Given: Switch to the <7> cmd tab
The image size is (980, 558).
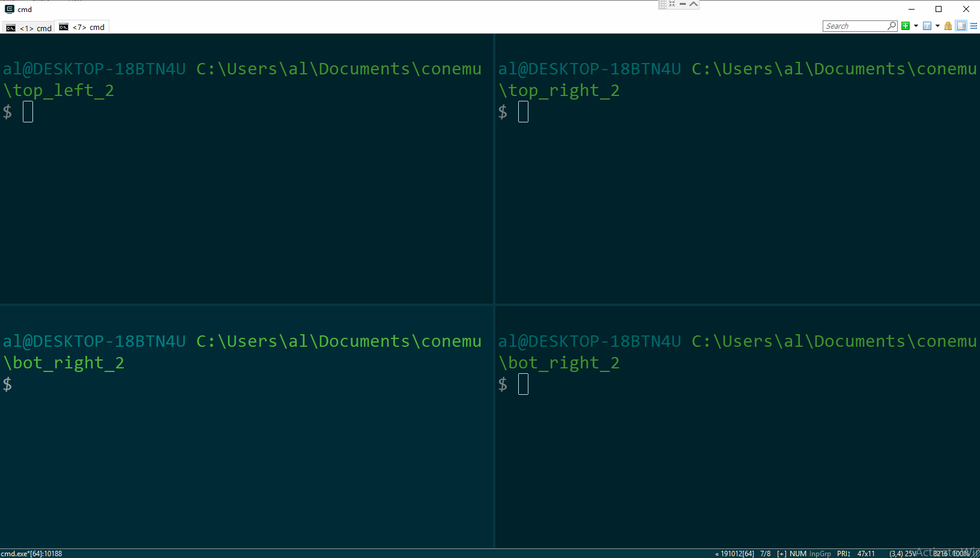Looking at the screenshot, I should pyautogui.click(x=82, y=27).
